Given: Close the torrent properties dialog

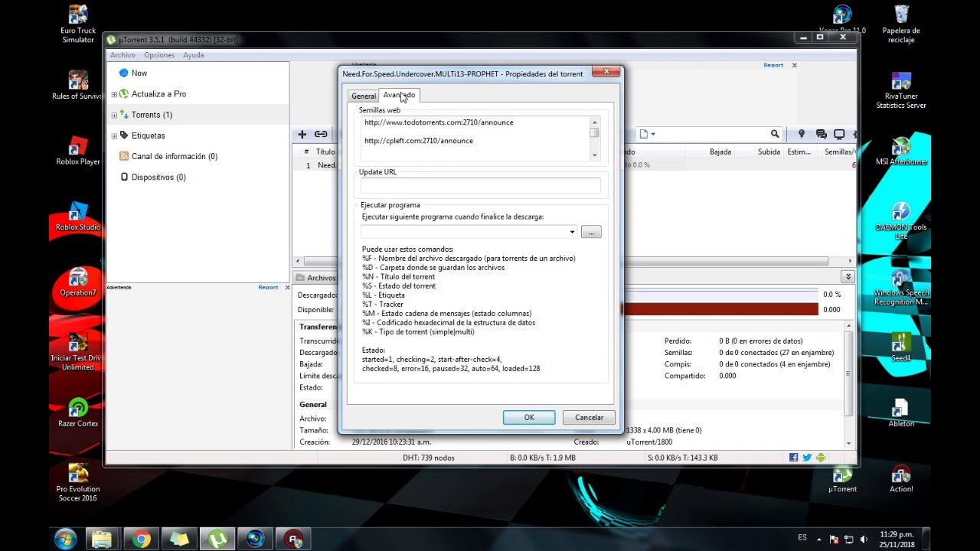Looking at the screenshot, I should 606,72.
